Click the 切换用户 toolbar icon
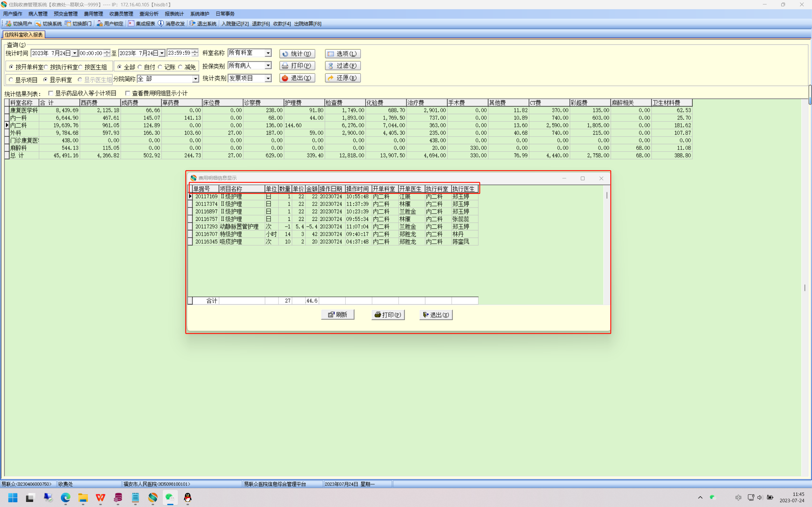Viewport: 812px width, 507px height. click(x=8, y=23)
